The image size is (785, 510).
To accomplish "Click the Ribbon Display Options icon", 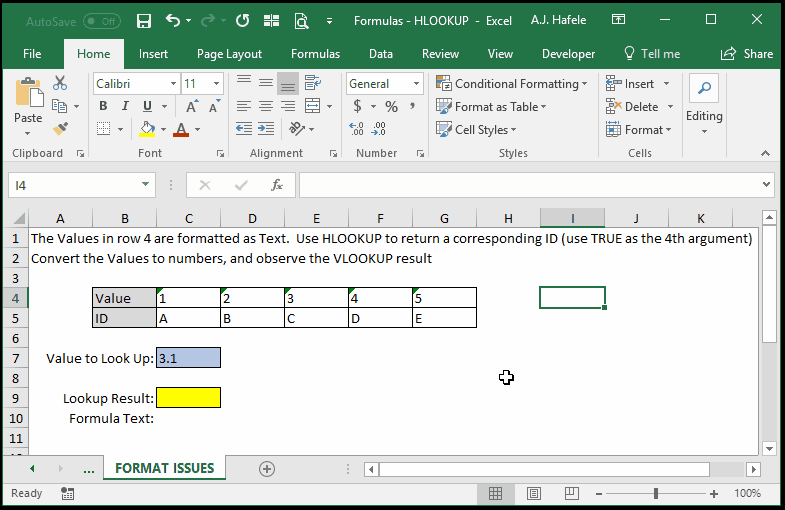I will pyautogui.click(x=618, y=20).
